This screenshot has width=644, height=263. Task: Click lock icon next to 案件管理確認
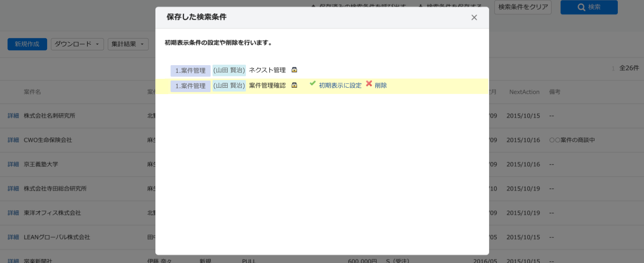click(x=294, y=85)
